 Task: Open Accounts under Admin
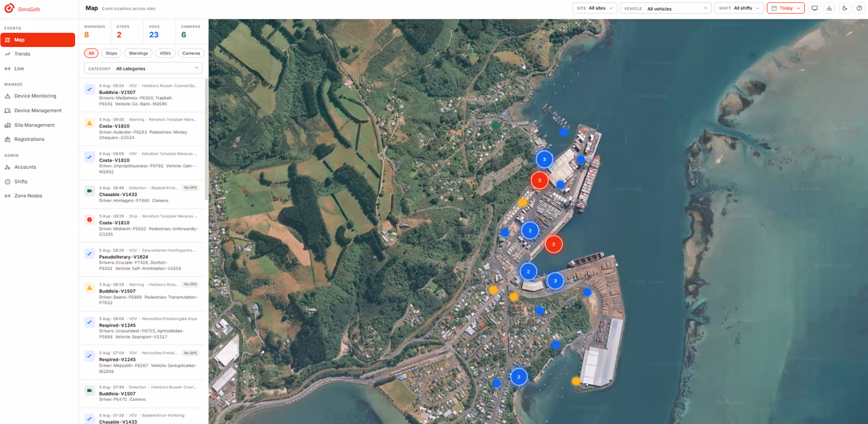[38, 167]
